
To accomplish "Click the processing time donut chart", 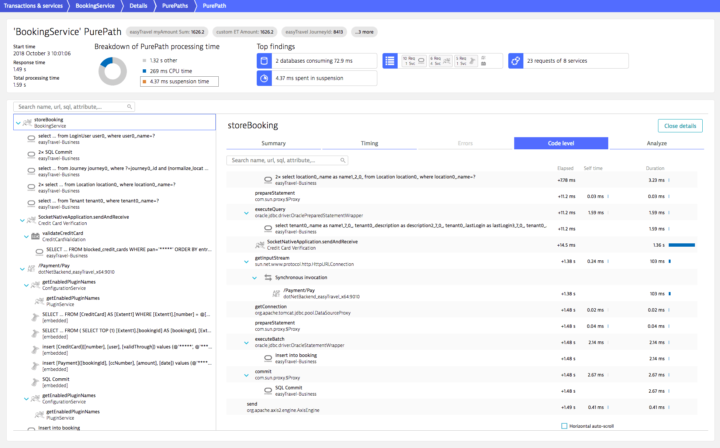I will click(x=112, y=71).
